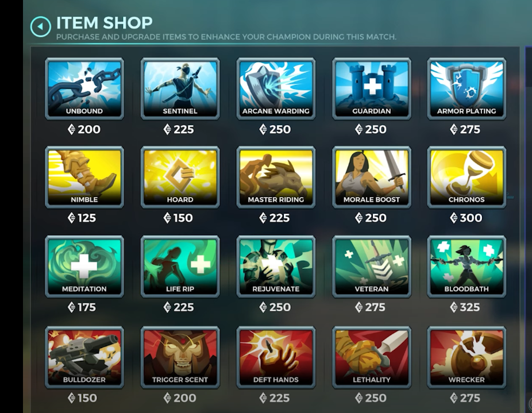Click the back arrow beside Item Shop
Viewport: 532px width, 413px height.
tap(40, 26)
